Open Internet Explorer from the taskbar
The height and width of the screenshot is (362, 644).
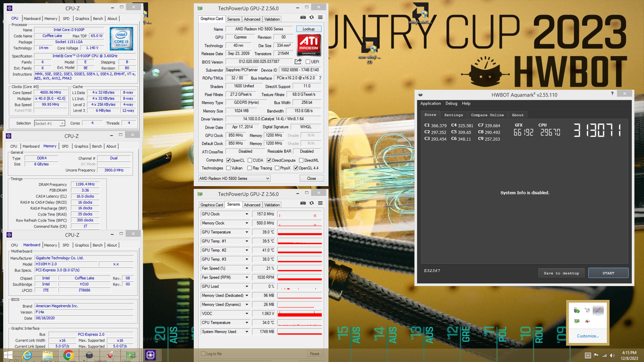pos(27,355)
